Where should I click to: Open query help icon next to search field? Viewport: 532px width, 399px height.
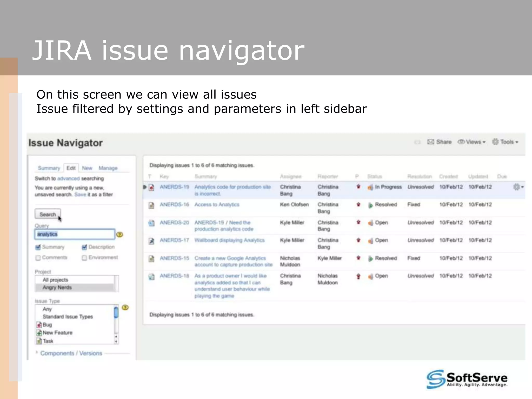point(119,235)
